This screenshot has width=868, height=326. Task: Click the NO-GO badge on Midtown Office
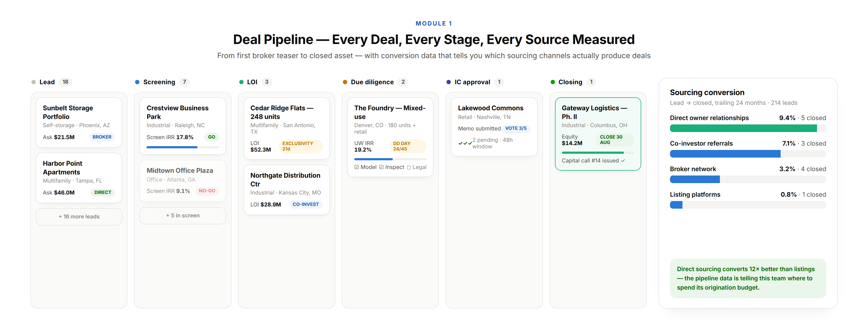click(x=207, y=191)
